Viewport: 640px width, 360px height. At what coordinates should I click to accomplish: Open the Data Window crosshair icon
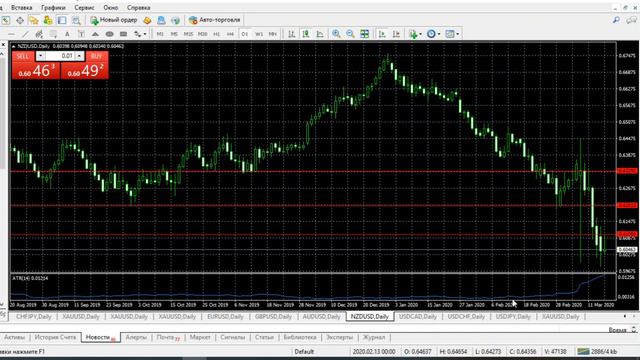pyautogui.click(x=20, y=20)
